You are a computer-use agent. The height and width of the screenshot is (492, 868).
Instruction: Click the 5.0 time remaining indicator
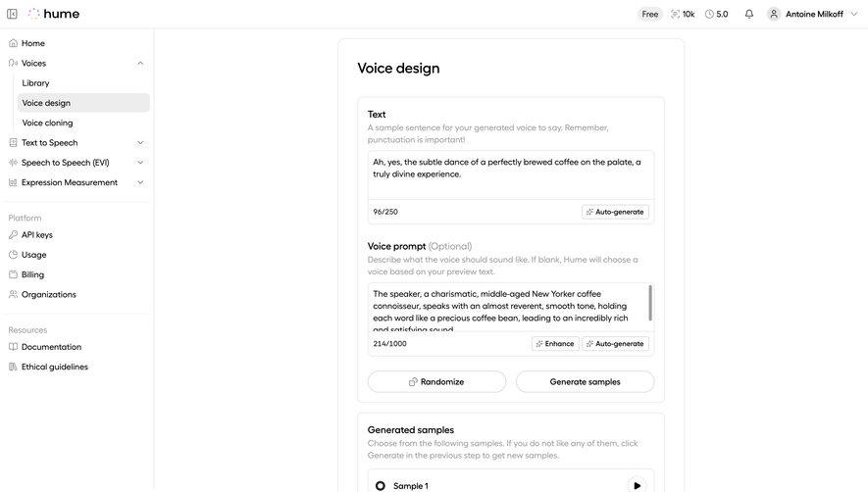click(716, 14)
